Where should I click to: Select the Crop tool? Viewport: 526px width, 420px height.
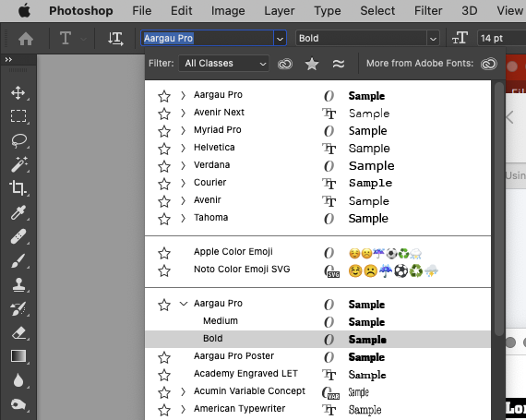18,188
